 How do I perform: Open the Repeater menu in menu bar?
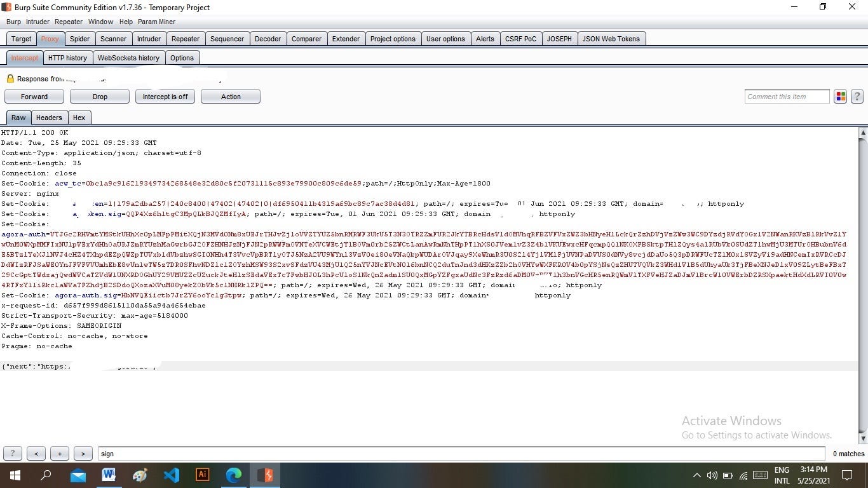pos(69,22)
